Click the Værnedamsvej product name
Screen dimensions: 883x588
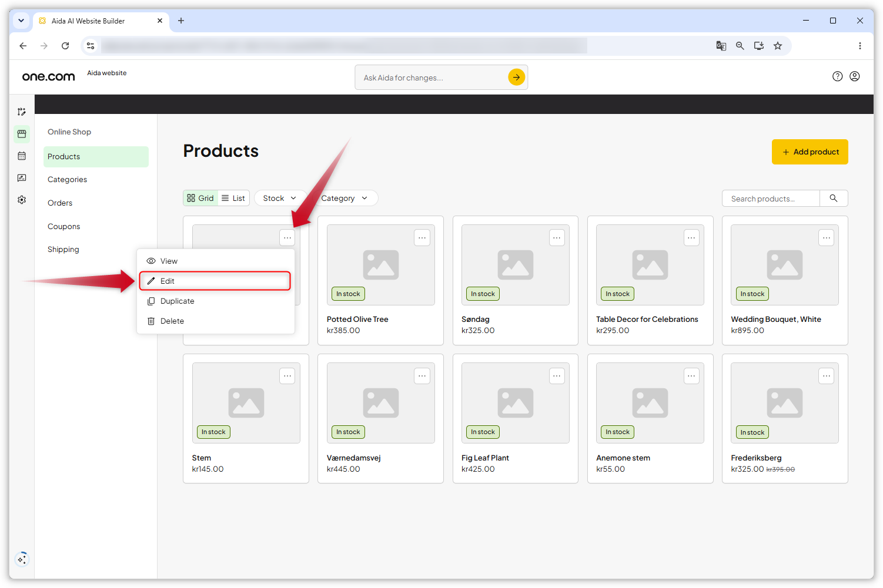click(x=353, y=458)
